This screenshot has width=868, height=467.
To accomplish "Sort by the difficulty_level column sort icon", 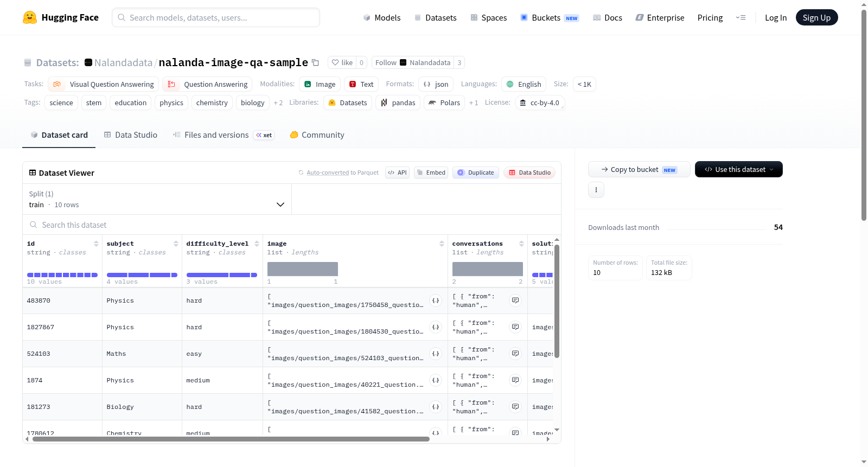I will click(x=257, y=244).
